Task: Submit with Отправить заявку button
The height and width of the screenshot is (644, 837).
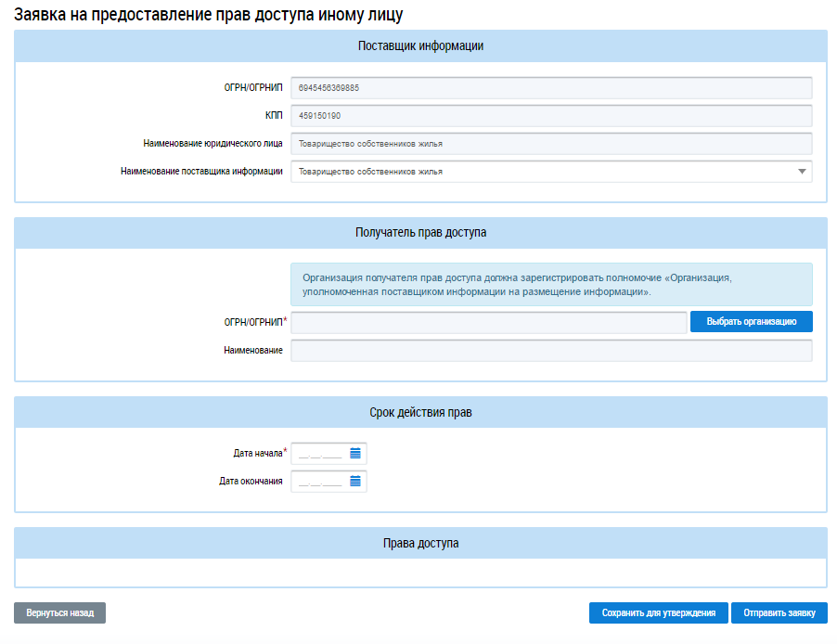Action: click(x=779, y=613)
